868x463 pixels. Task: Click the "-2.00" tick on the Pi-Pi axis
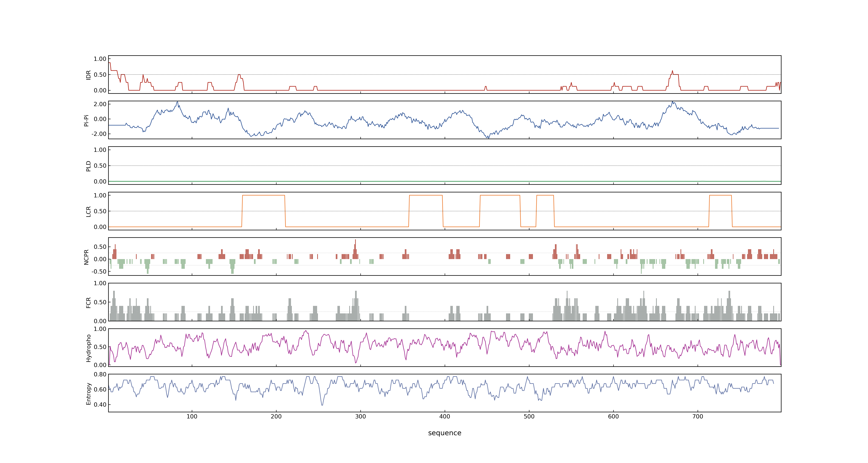(x=99, y=134)
